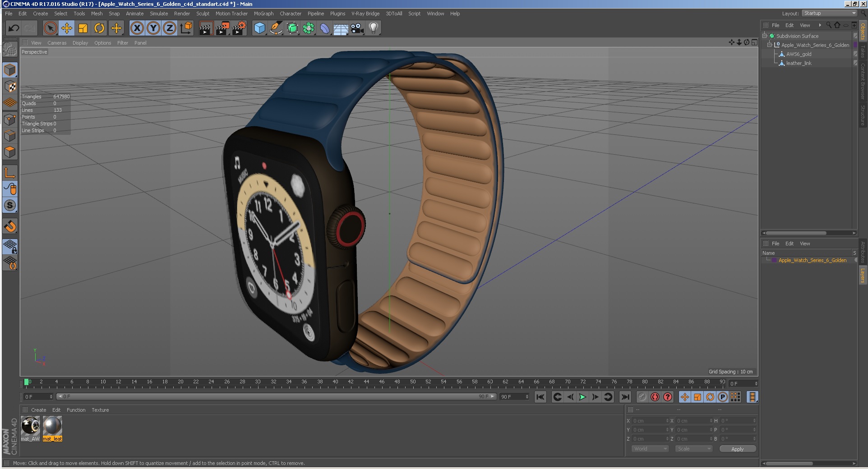868x469 pixels.
Task: Click the Apply coordinates button
Action: point(737,449)
